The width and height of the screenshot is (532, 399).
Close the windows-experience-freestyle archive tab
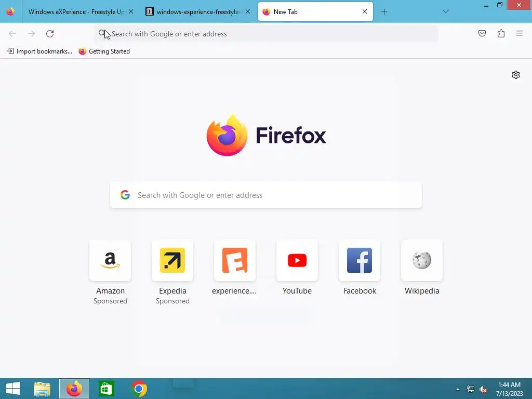(248, 11)
